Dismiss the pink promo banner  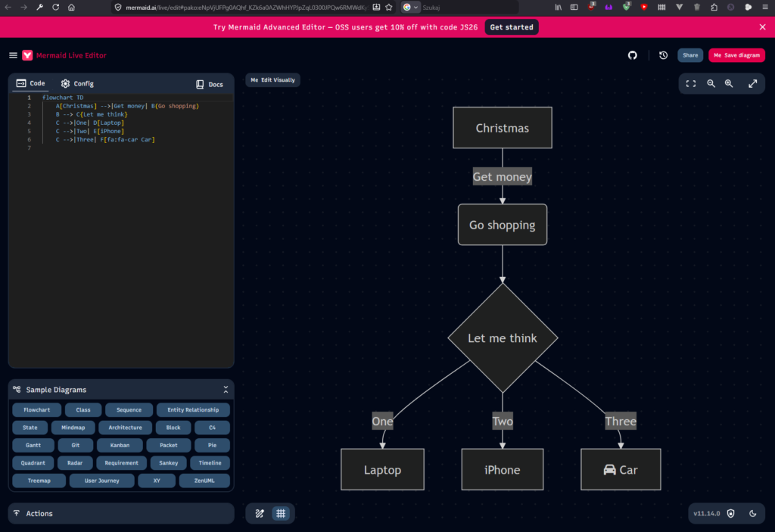tap(762, 27)
